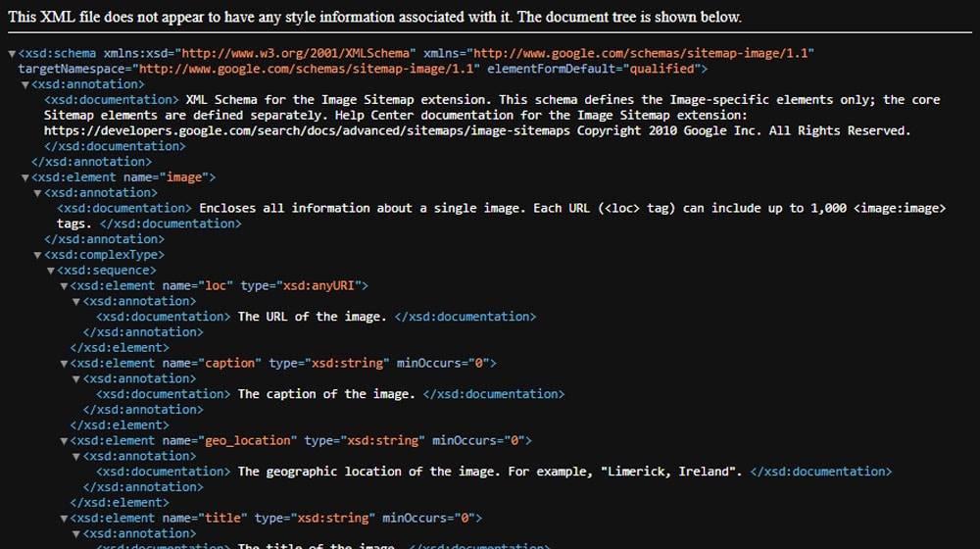Collapse the annotation inside the loc element

coord(76,301)
